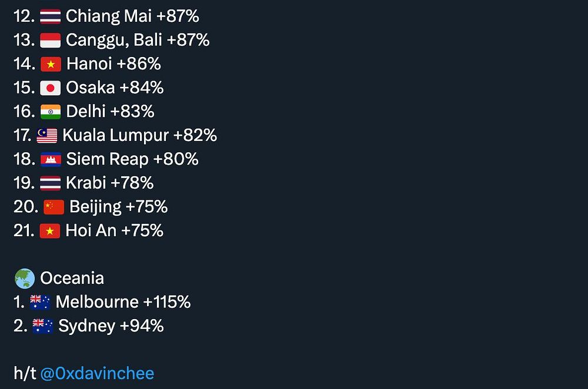Viewport: 588px width, 389px height.
Task: Click the Australia flag beside Sydney
Action: point(43,326)
